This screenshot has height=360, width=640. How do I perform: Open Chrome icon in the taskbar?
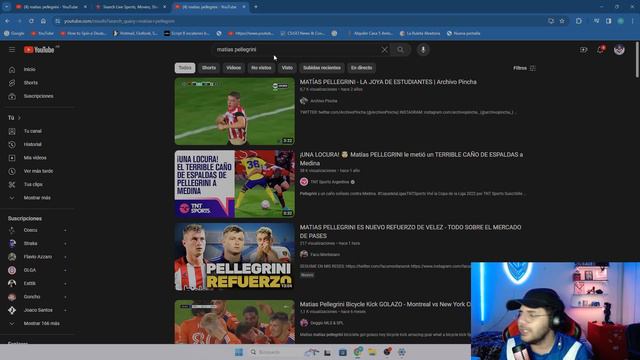(x=358, y=352)
